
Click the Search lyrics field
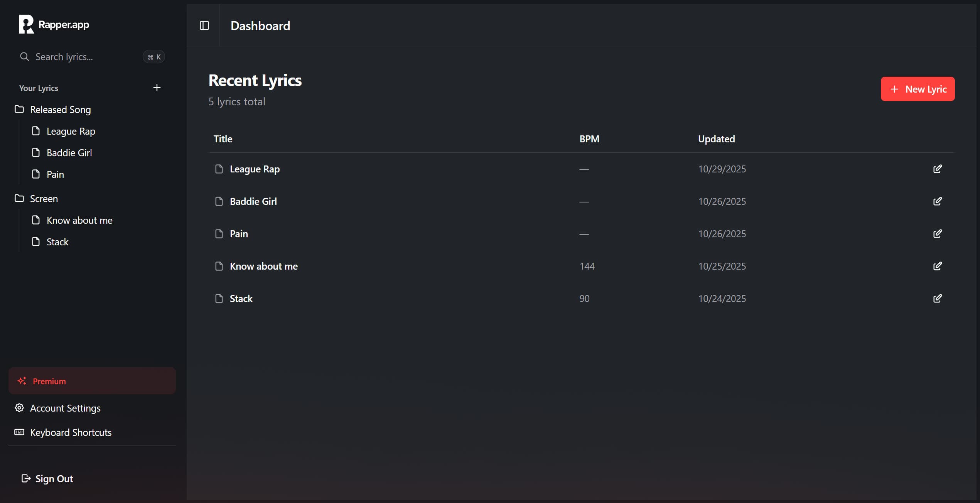click(81, 57)
